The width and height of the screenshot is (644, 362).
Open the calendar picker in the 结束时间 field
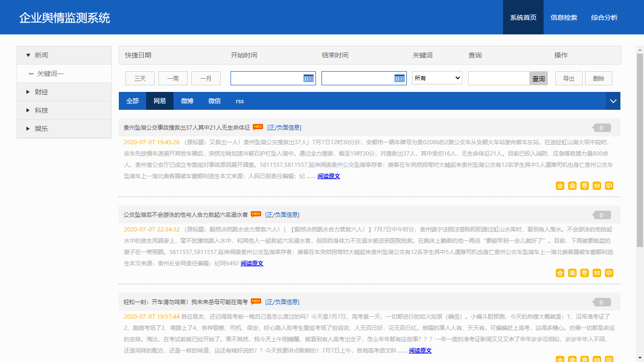tap(399, 79)
